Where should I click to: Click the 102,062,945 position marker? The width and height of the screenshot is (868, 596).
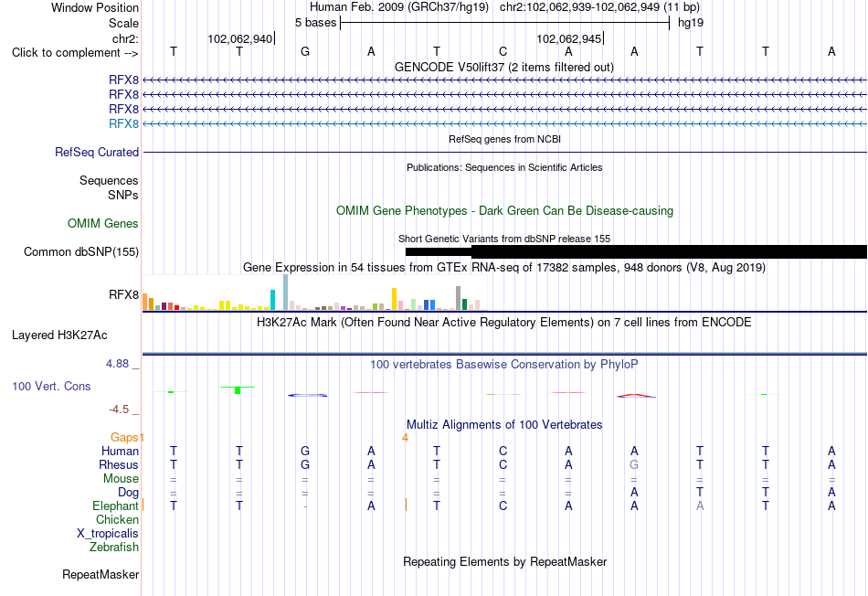pos(569,38)
